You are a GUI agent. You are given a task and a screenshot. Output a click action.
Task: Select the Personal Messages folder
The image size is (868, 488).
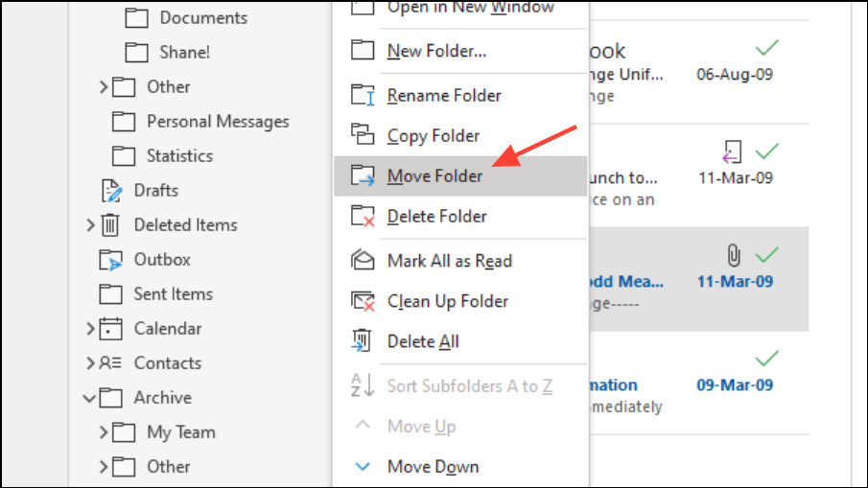218,122
